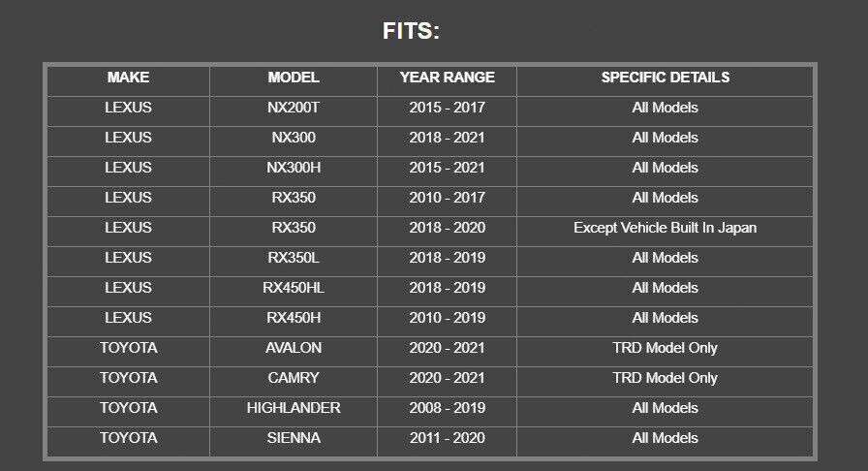The height and width of the screenshot is (471, 868).
Task: Click TRD Model Only in the Avalon row
Action: pyautogui.click(x=665, y=348)
